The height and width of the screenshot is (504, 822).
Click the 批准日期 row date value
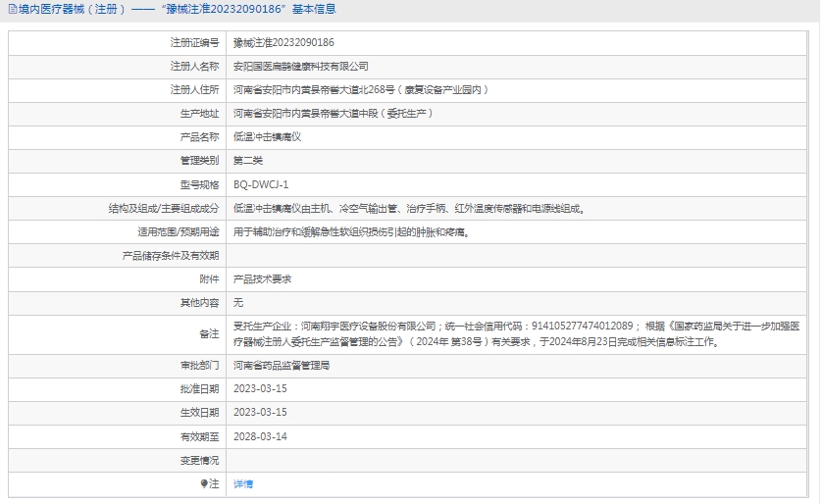click(260, 388)
